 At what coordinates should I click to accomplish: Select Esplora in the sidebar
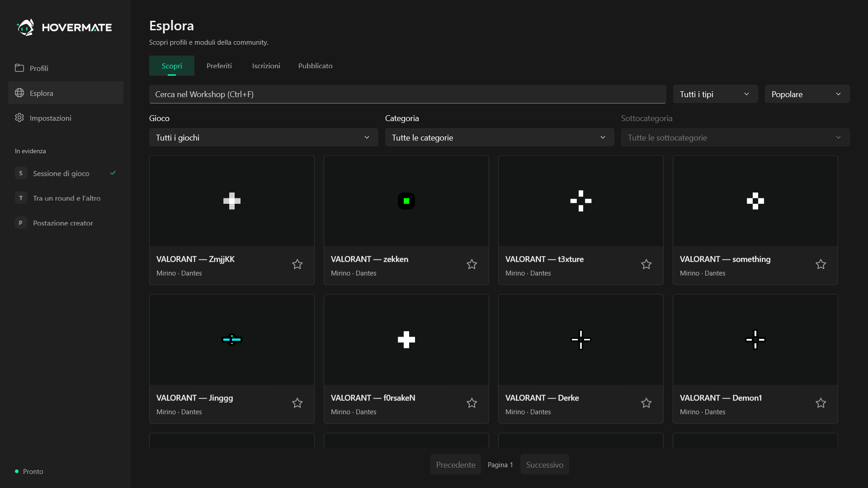(x=66, y=93)
